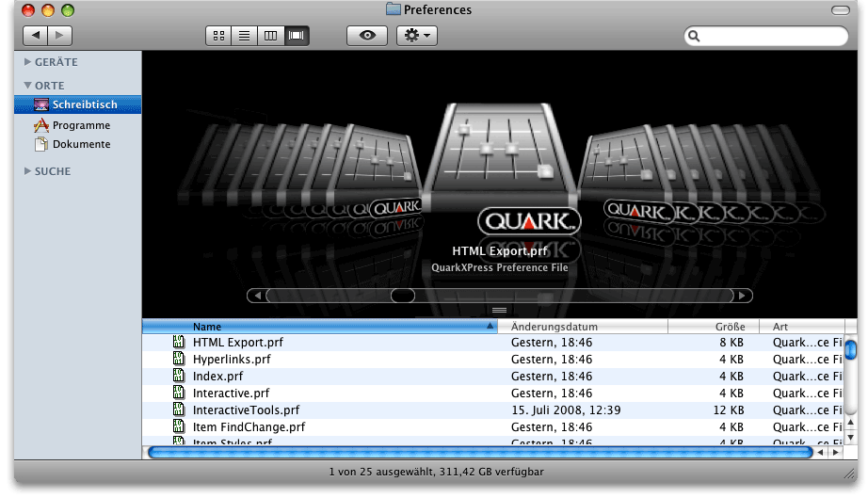Click the Cover Flow left scroll arrow
Screen dimensions: 868x498
(257, 296)
